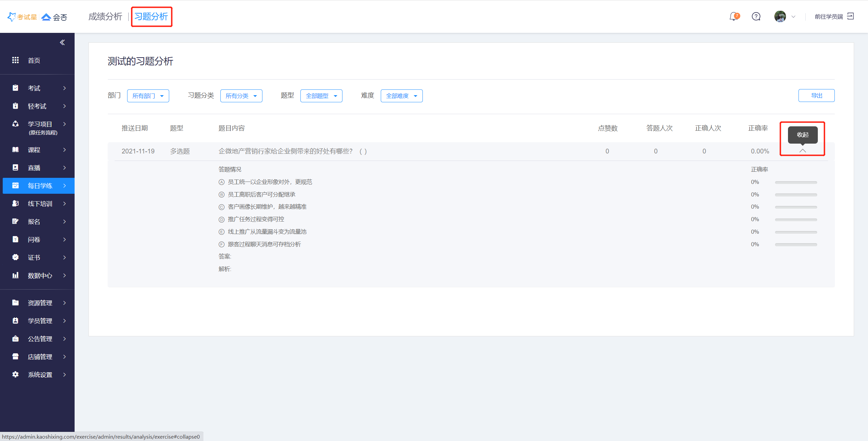Click the notification bell icon
The image size is (868, 441).
pyautogui.click(x=734, y=16)
